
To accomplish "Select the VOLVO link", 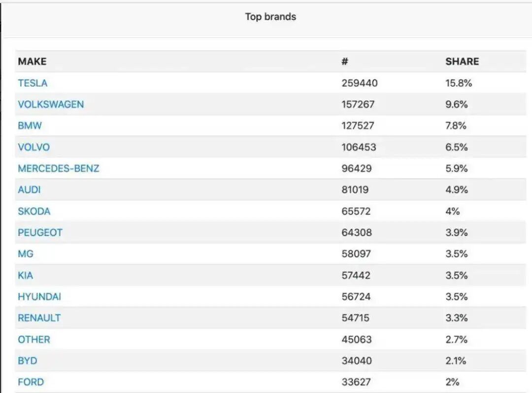I will 33,147.
